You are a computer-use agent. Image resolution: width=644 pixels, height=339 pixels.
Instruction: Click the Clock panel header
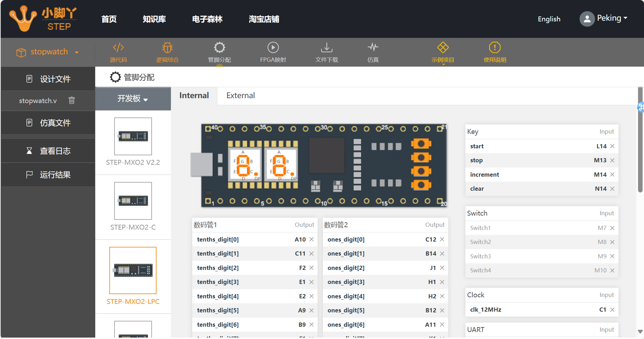coord(542,295)
